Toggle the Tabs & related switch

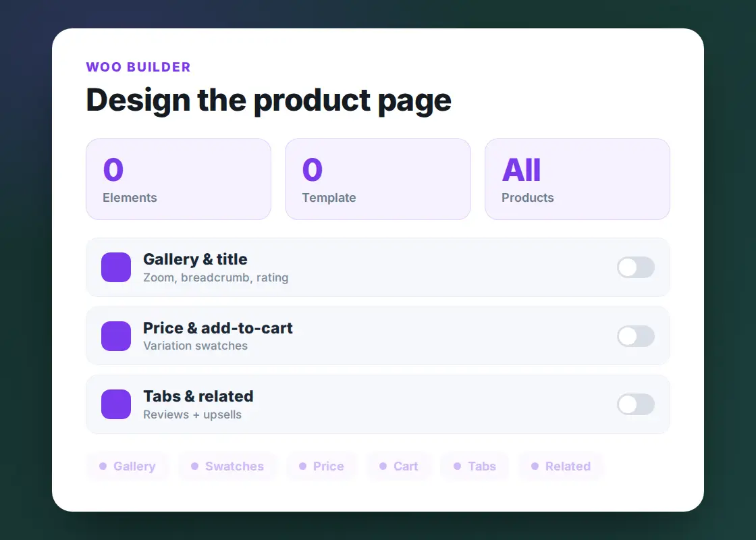tap(635, 404)
